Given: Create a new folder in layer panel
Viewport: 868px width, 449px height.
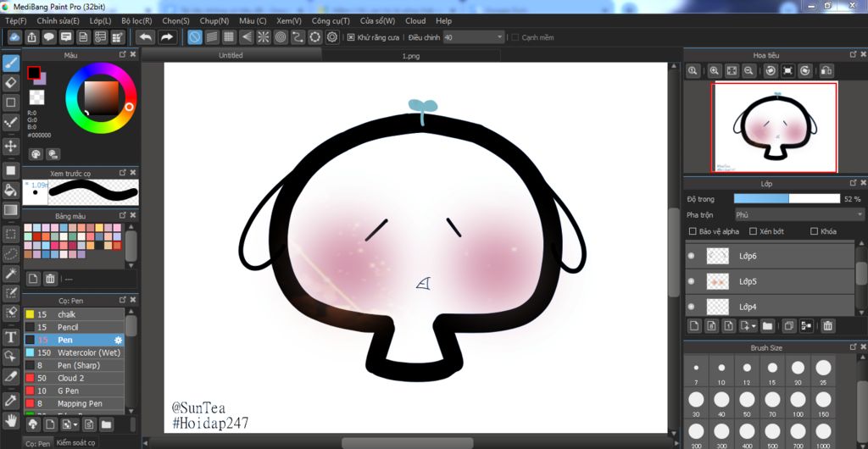Looking at the screenshot, I should coord(767,325).
